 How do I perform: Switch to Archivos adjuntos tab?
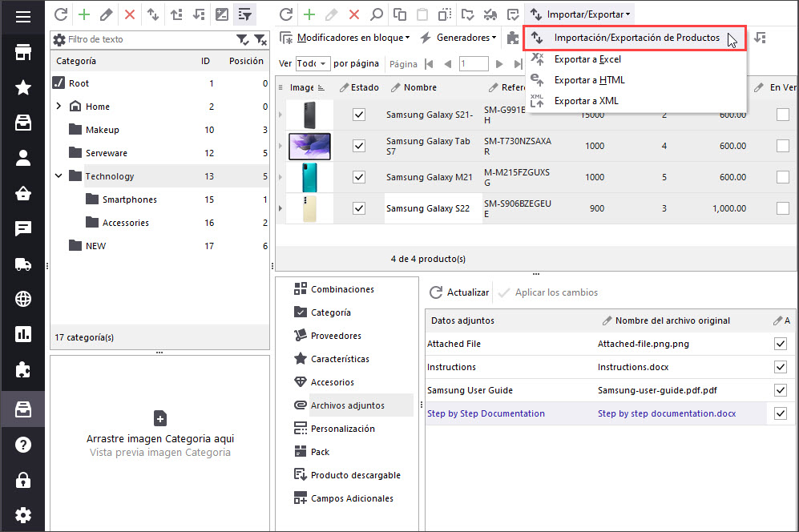pyautogui.click(x=347, y=405)
